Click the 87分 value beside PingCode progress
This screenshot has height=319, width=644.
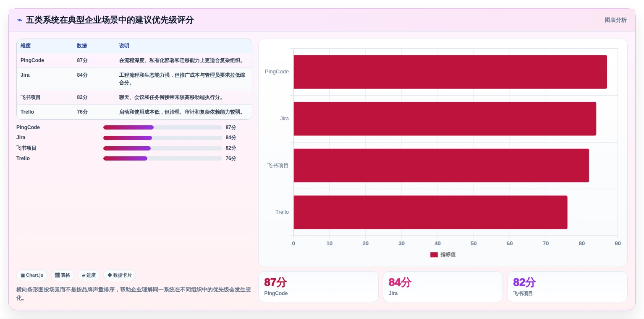click(231, 127)
